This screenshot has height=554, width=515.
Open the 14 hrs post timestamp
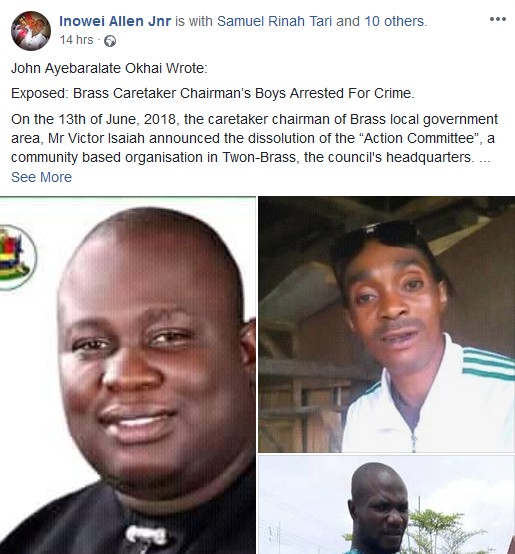(77, 40)
